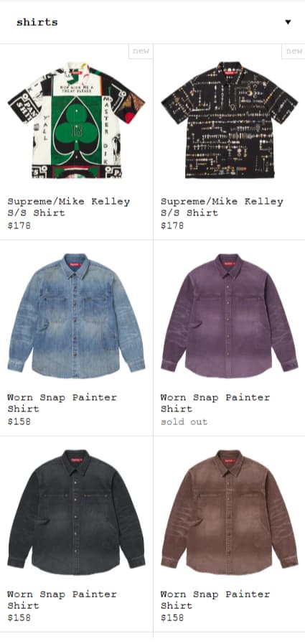The image size is (305, 644).
Task: Click the shirts category heading
Action: tap(37, 22)
